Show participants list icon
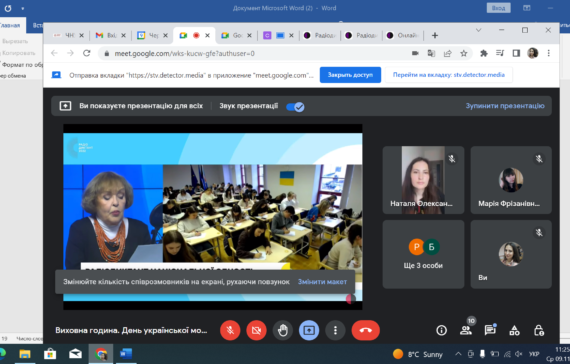The height and width of the screenshot is (364, 570). tap(466, 330)
